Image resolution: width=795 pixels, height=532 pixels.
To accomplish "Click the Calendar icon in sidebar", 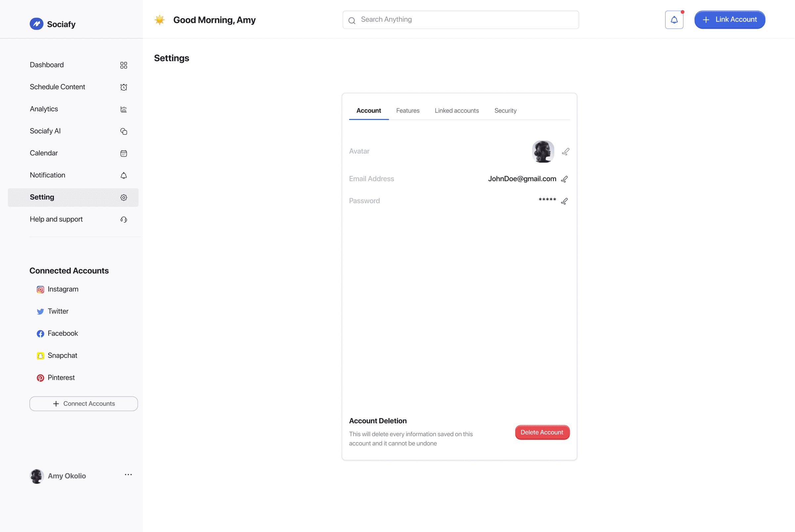I will 124,153.
